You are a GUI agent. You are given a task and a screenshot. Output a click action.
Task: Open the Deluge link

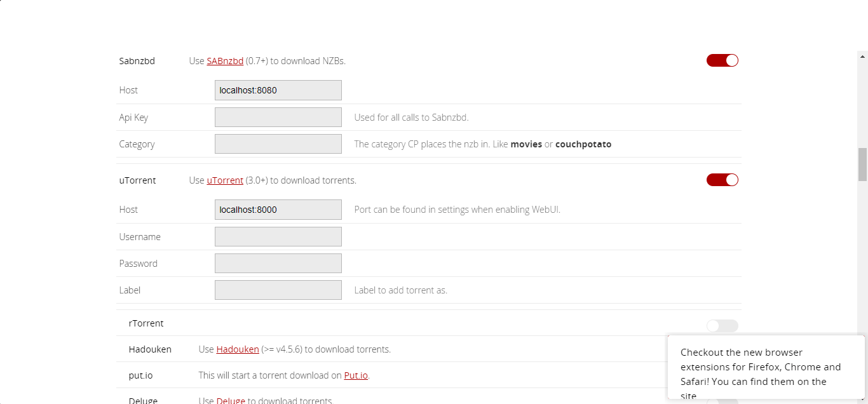coord(231,400)
